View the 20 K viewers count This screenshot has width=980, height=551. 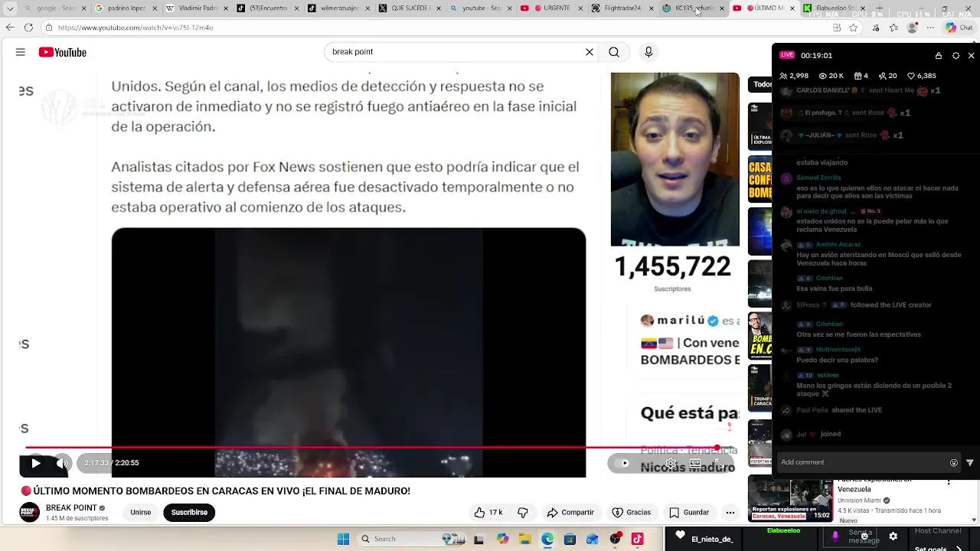(x=831, y=76)
